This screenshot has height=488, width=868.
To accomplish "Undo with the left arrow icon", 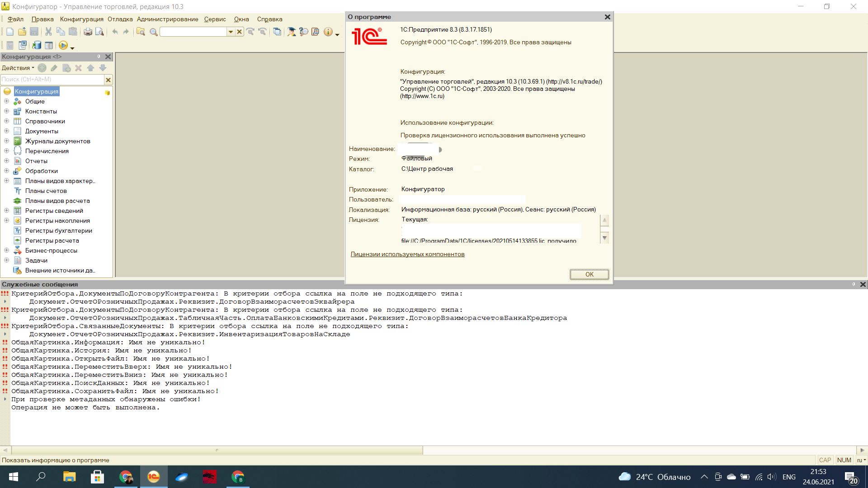I will (x=115, y=32).
